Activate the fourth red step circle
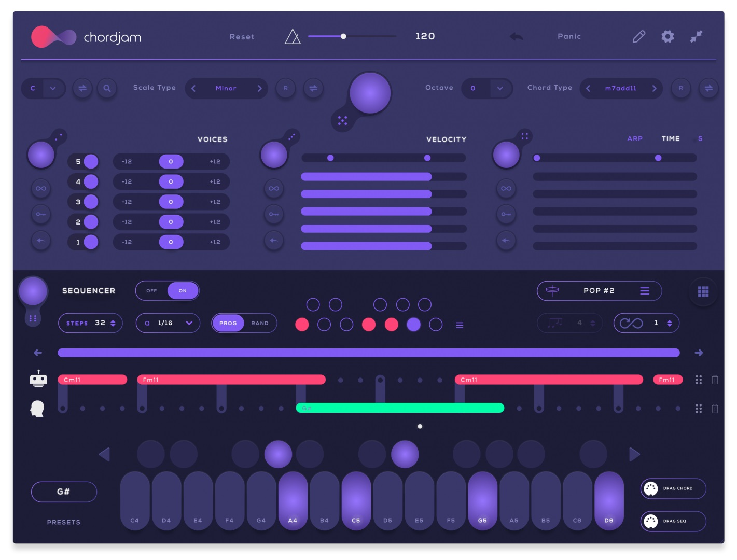Screen dimensions: 737x560 [369, 324]
